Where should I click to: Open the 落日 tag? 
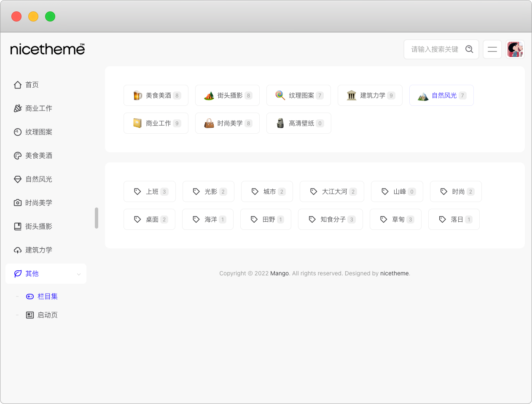coord(454,219)
